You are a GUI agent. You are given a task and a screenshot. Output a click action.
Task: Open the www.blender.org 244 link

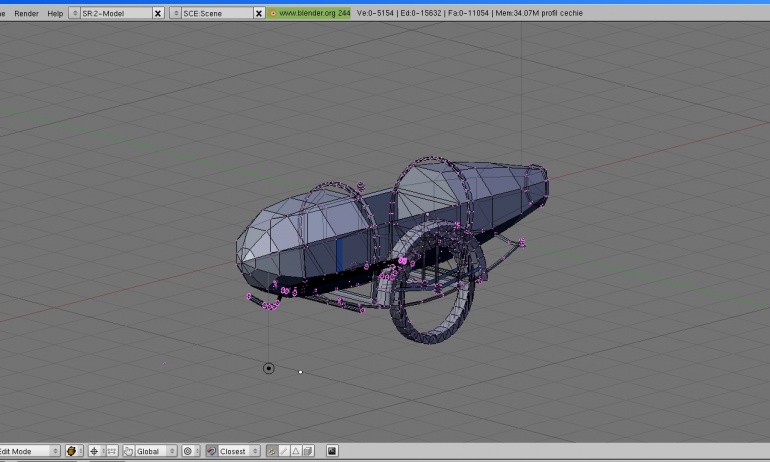[x=314, y=13]
